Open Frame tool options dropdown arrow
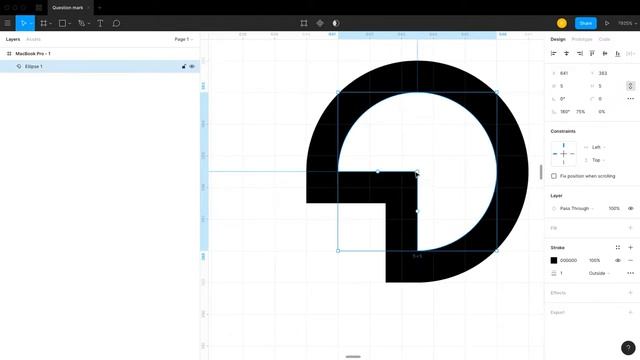The image size is (640, 360). 51,24
